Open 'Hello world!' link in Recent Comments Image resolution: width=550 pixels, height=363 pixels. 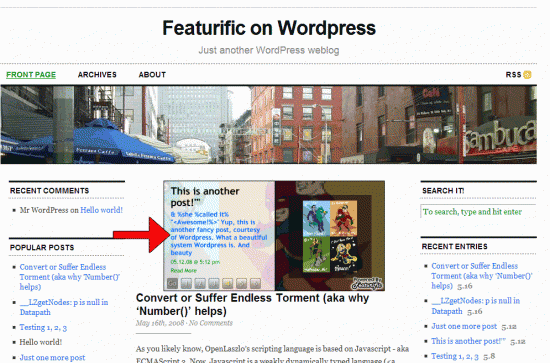pyautogui.click(x=101, y=210)
